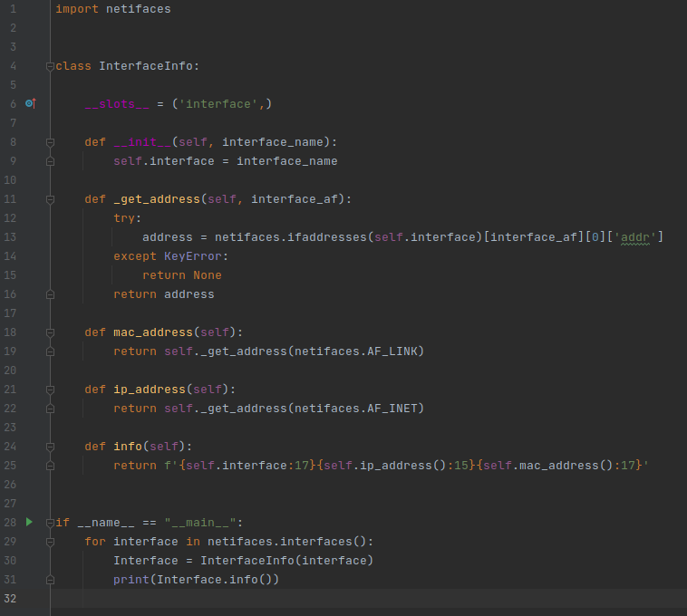The height and width of the screenshot is (616, 687).
Task: Click the 'interface' string in the slots tuple
Action: tap(218, 104)
